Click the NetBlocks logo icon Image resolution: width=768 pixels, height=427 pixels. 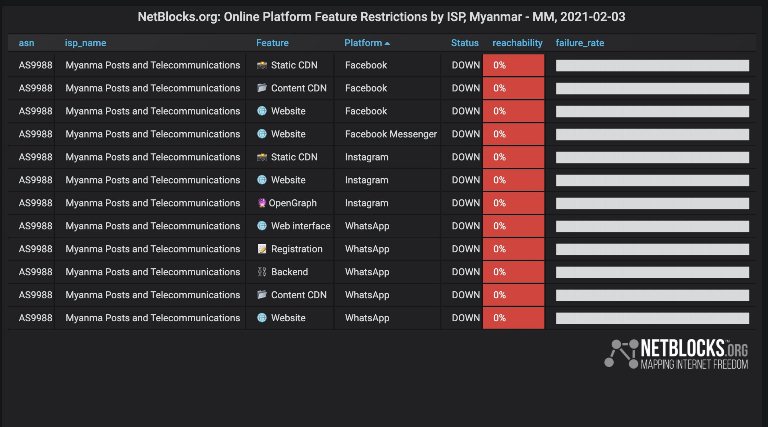coord(620,354)
